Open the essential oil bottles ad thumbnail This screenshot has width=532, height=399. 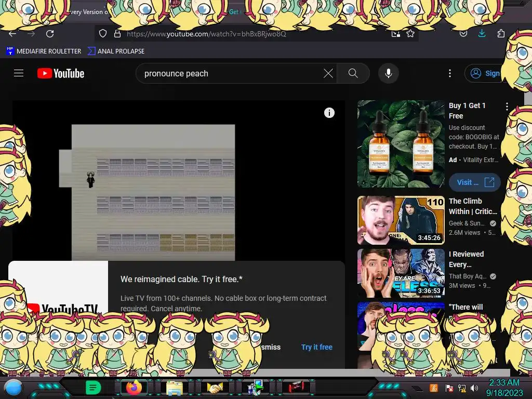coord(401,144)
